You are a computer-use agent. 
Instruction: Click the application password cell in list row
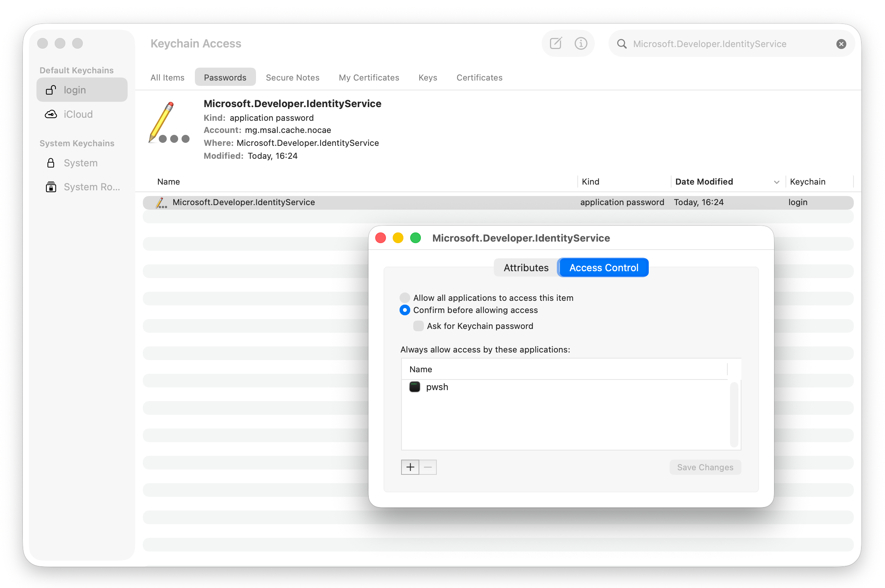click(x=622, y=202)
